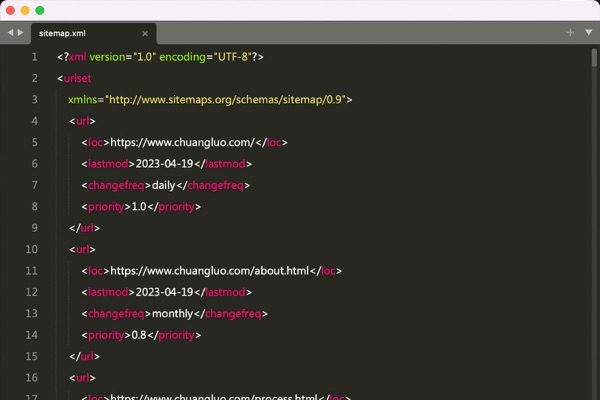Add a new tab with plus icon
The image size is (600, 400).
(x=570, y=33)
